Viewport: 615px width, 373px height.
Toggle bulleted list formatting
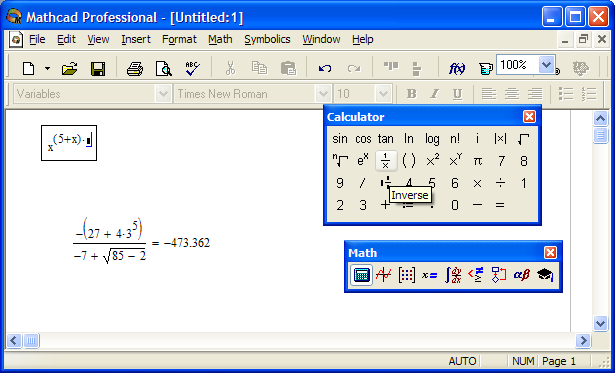[x=566, y=94]
